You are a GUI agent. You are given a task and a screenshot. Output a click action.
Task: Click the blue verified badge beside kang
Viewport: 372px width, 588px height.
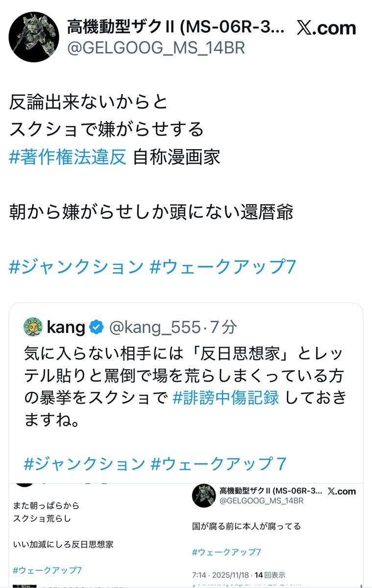pos(98,327)
